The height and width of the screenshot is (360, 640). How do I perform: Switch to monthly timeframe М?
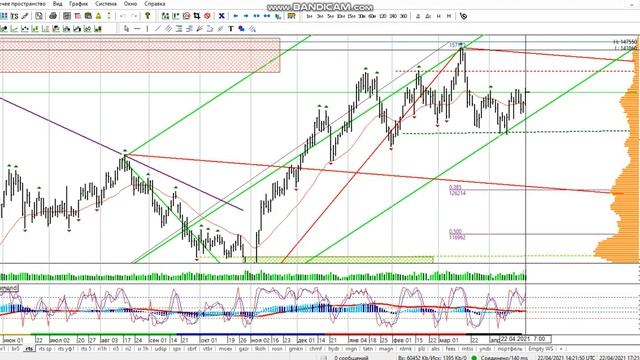tap(449, 16)
